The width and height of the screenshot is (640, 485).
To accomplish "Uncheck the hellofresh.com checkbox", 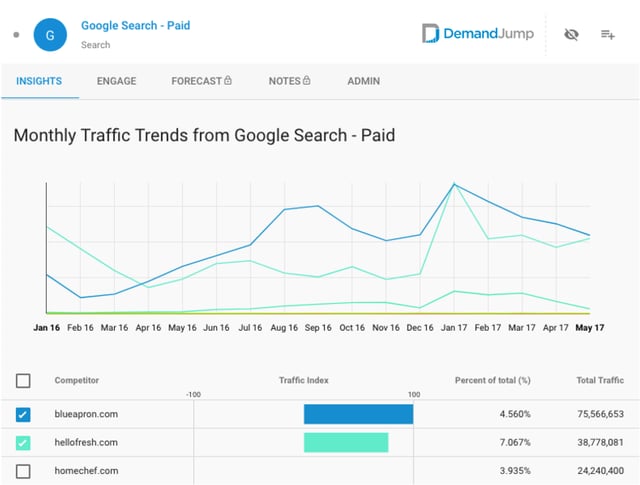I will tap(23, 443).
